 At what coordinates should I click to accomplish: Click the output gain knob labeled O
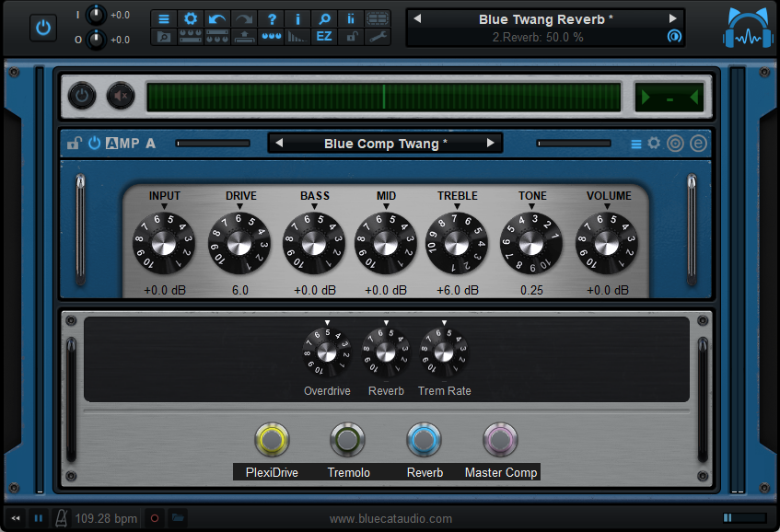click(x=96, y=40)
